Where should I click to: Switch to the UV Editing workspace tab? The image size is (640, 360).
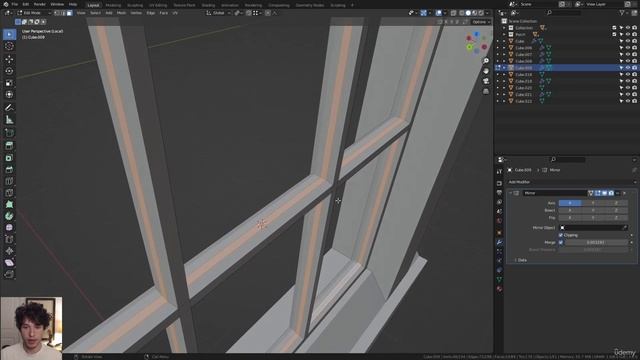coord(158,5)
